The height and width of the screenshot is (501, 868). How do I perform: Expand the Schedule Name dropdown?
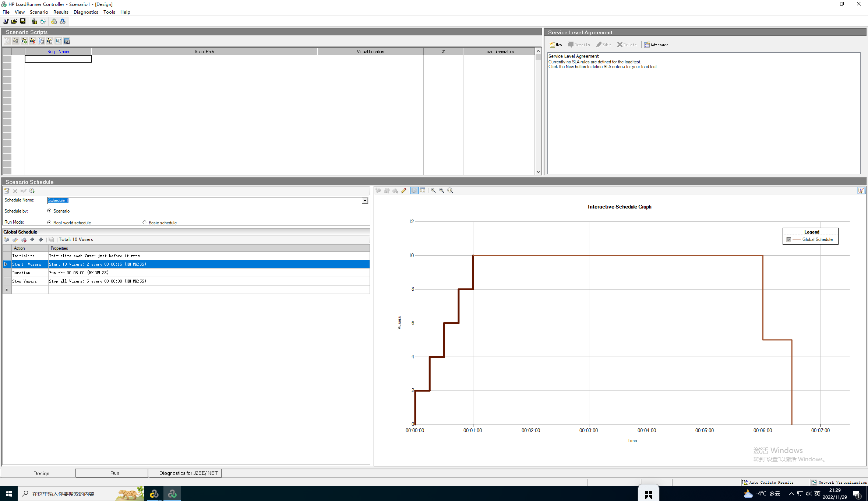tap(364, 200)
